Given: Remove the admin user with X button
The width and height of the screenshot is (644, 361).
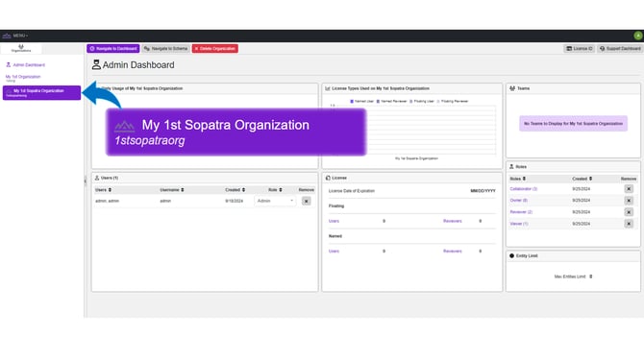Looking at the screenshot, I should (x=307, y=201).
